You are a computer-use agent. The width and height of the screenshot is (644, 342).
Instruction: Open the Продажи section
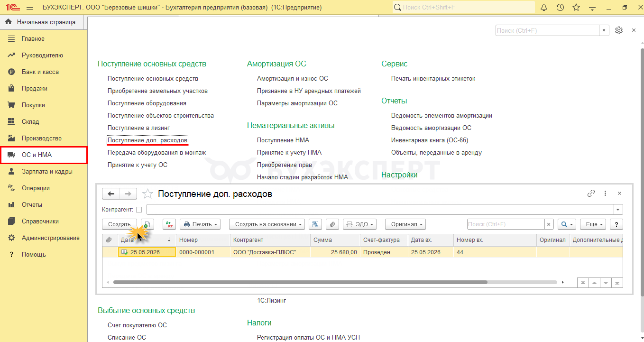coord(44,89)
